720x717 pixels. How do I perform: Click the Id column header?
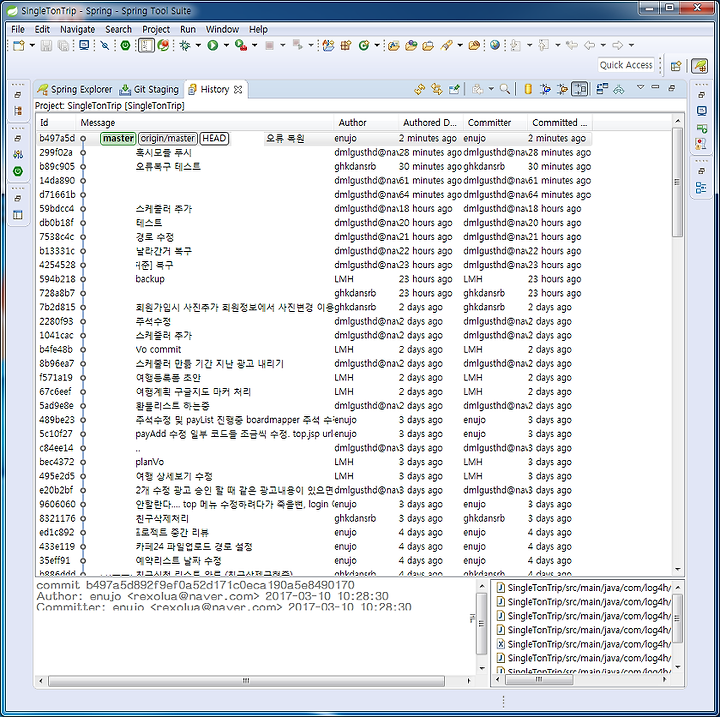pos(56,123)
